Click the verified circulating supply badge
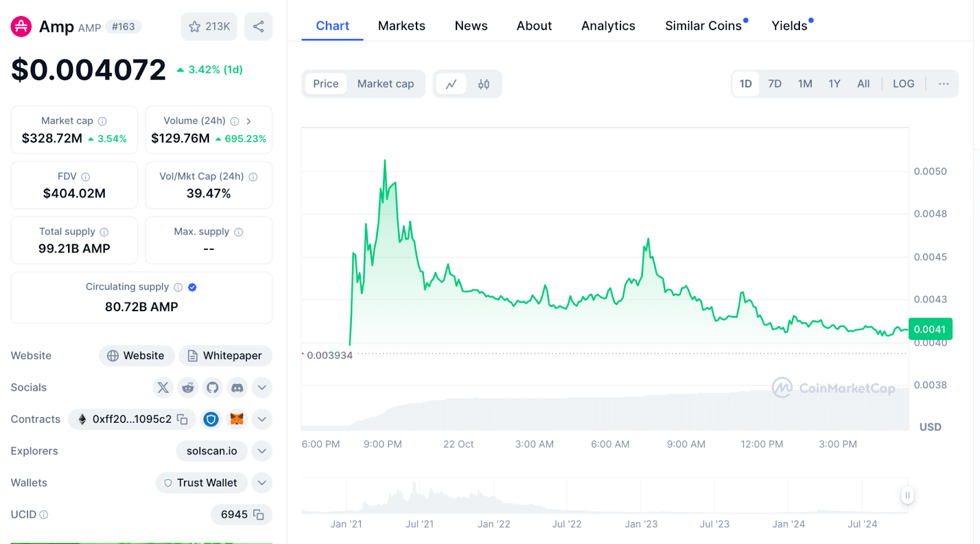The width and height of the screenshot is (980, 544). pos(192,287)
